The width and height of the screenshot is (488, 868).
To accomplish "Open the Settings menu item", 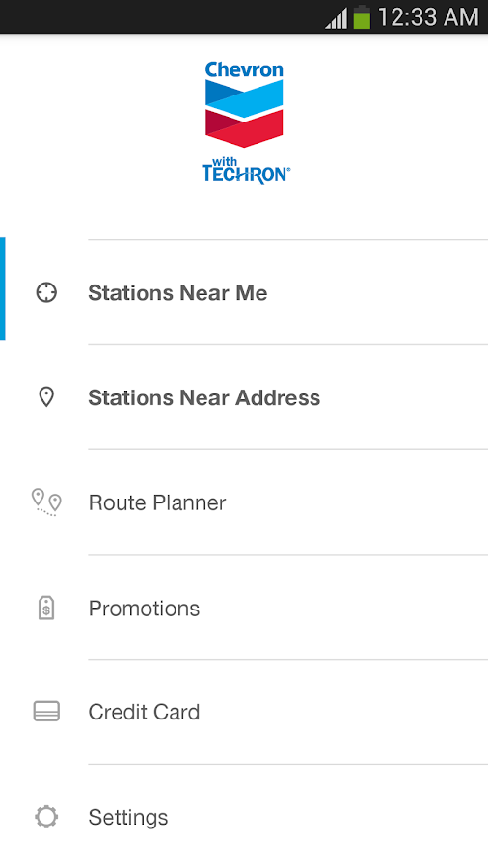I will pos(244,817).
